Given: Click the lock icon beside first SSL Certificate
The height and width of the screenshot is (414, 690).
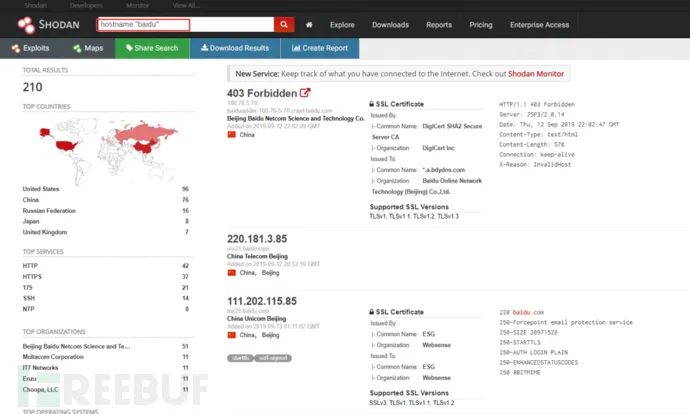Looking at the screenshot, I should tap(372, 104).
